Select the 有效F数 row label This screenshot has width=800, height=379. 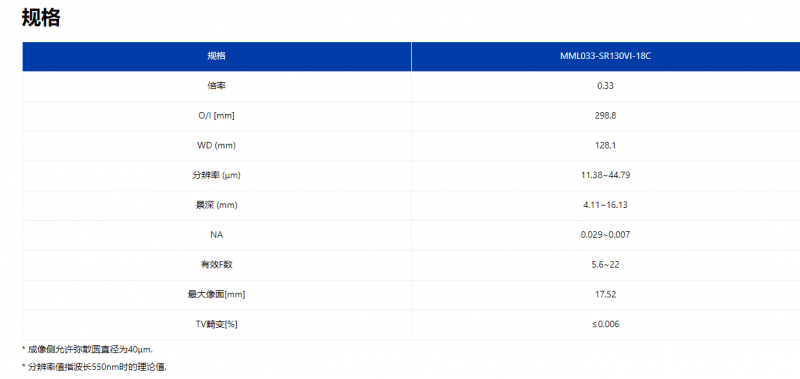click(x=216, y=265)
